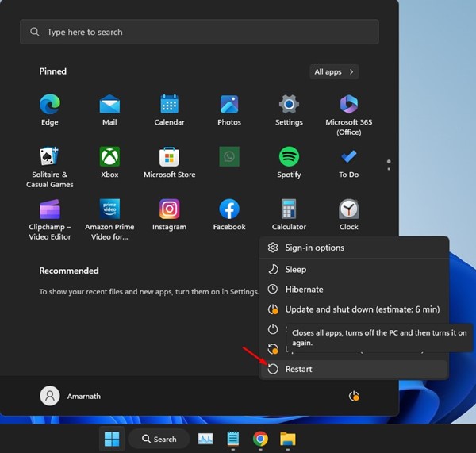Open the Xbox app
476x453 pixels.
tap(109, 161)
